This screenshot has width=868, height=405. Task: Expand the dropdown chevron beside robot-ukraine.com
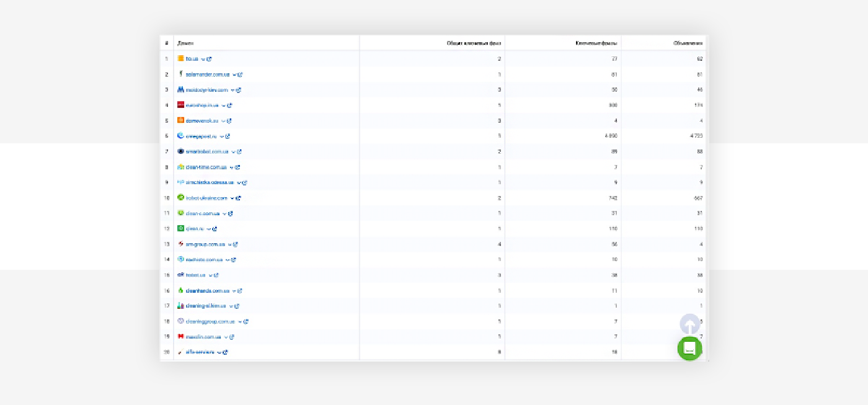(x=232, y=198)
